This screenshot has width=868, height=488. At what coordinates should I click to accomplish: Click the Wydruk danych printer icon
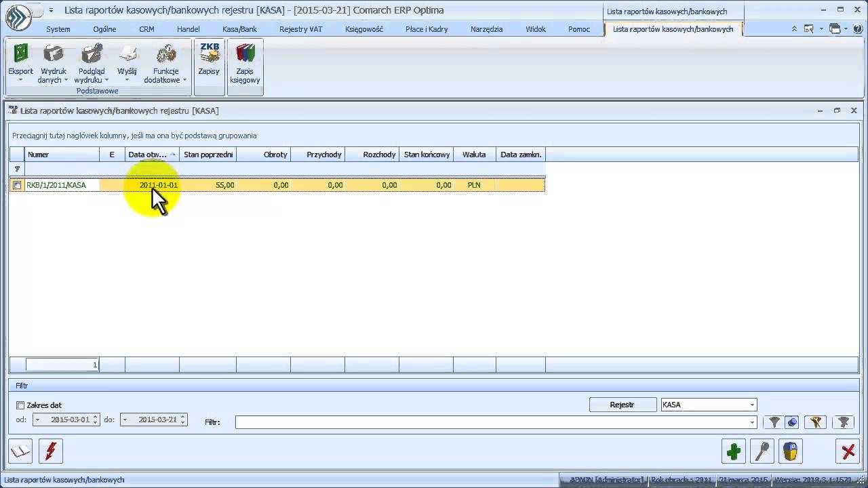(x=54, y=54)
